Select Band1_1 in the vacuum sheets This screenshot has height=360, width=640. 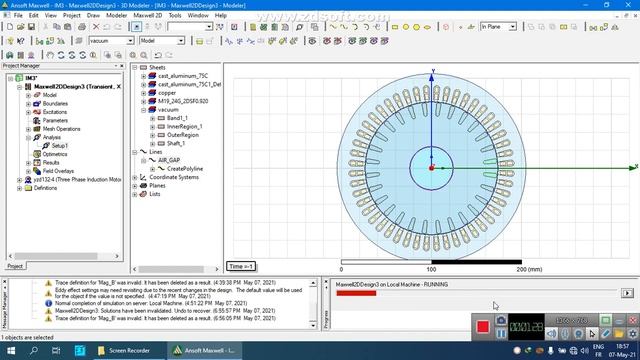[x=177, y=118]
